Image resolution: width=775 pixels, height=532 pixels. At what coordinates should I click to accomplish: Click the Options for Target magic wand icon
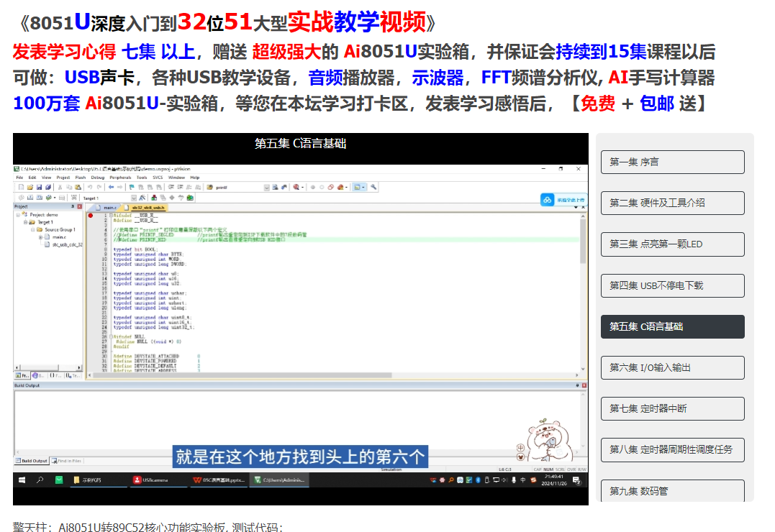point(142,198)
